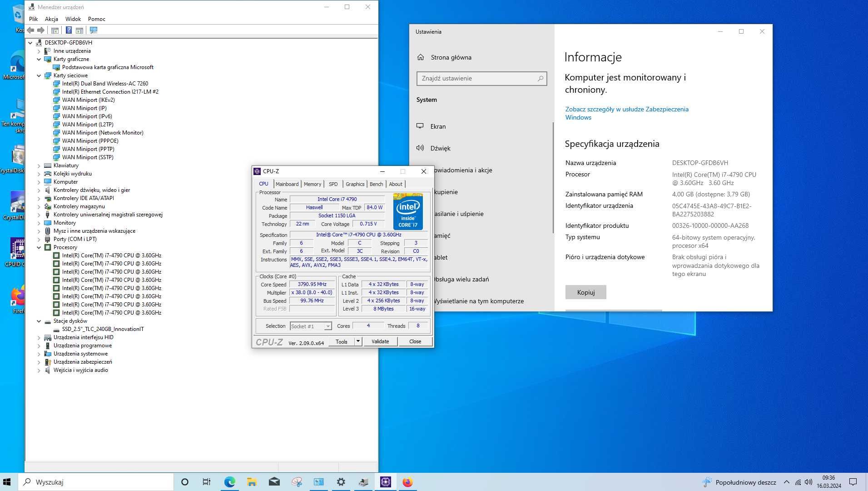Launch Microsoft Edge from the taskbar

point(229,482)
